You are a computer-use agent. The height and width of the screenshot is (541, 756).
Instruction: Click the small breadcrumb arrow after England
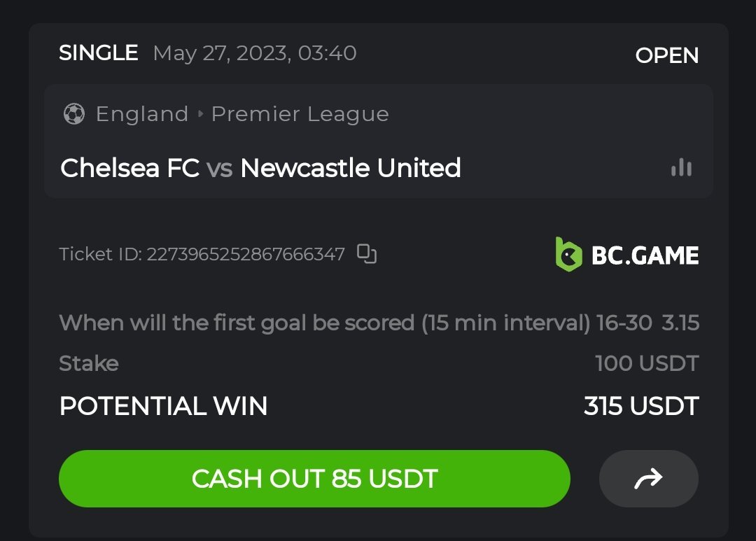coord(200,113)
